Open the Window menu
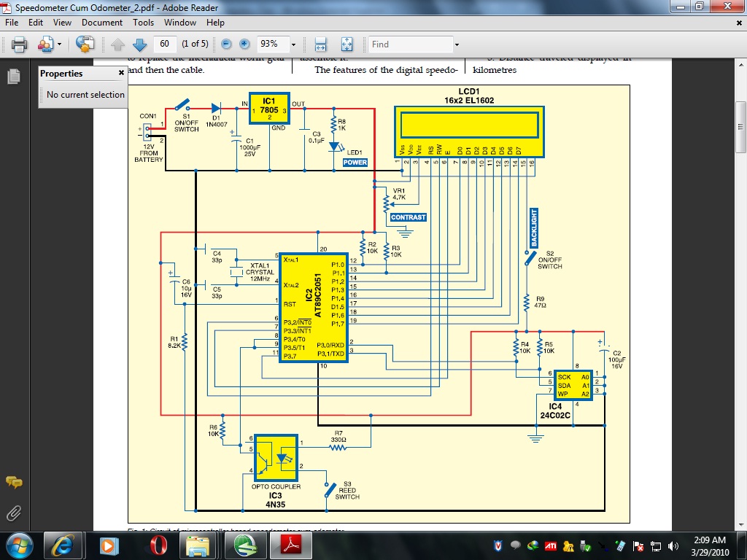Screen dimensions: 747x560 click(x=180, y=23)
